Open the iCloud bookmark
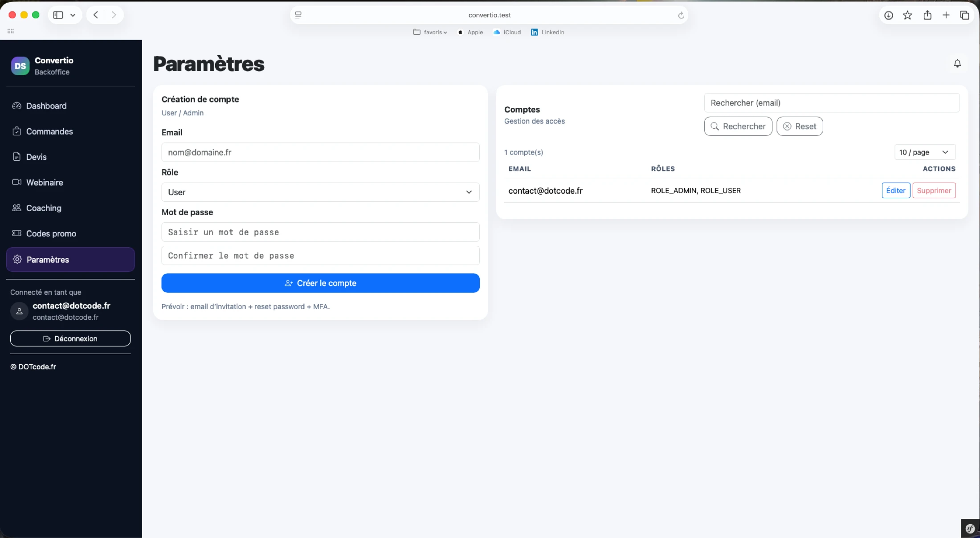 click(507, 32)
